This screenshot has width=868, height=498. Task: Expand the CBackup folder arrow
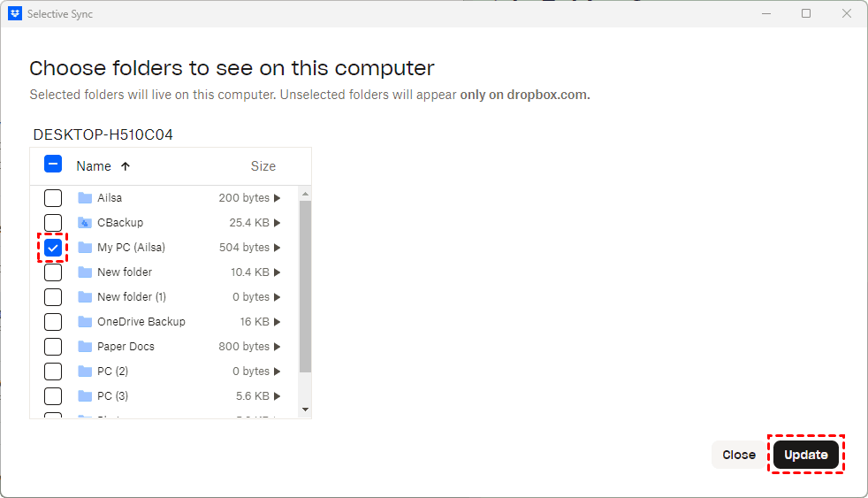[x=278, y=223]
